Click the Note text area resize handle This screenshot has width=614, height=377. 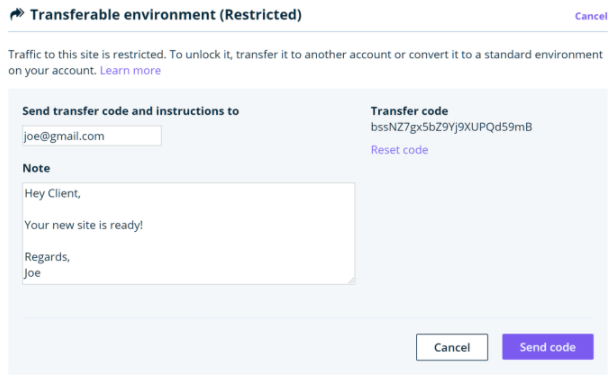click(x=351, y=281)
